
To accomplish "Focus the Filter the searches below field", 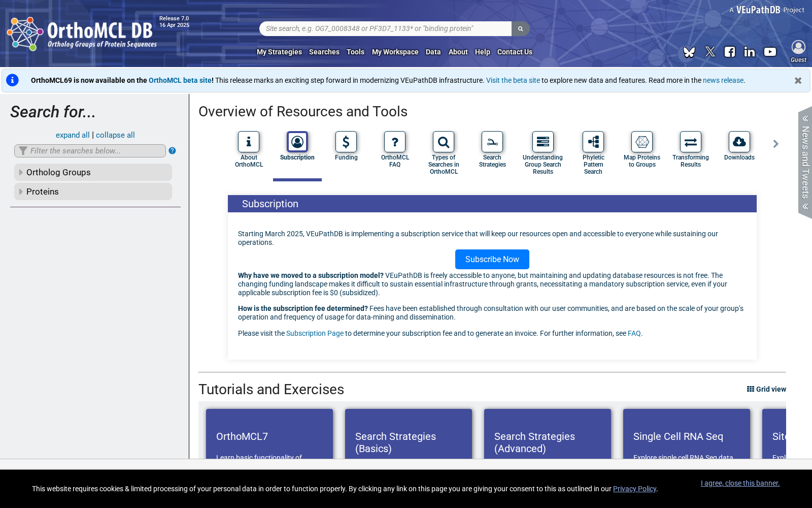I will tap(90, 151).
